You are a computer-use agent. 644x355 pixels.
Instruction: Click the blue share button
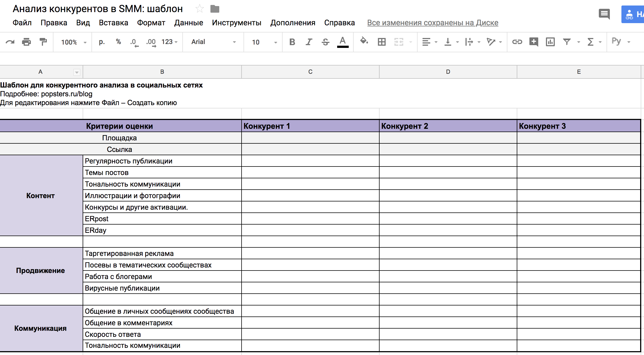pos(633,14)
